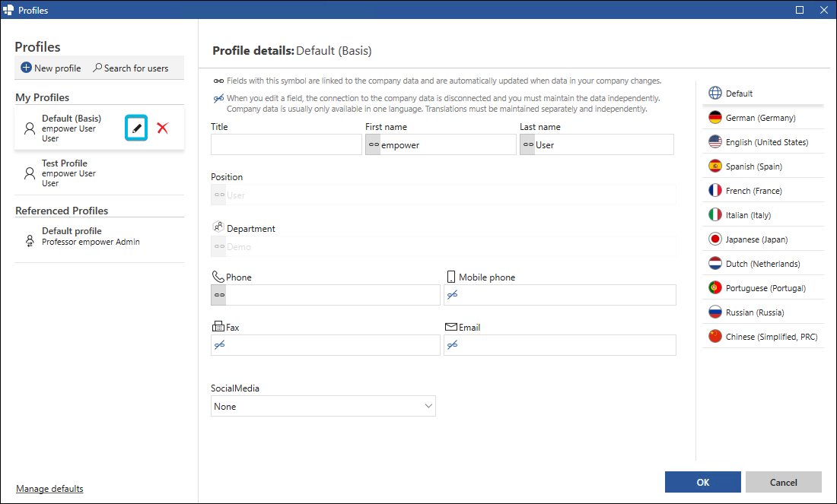Image resolution: width=837 pixels, height=504 pixels.
Task: Click the Russia flag icon
Action: [x=715, y=312]
